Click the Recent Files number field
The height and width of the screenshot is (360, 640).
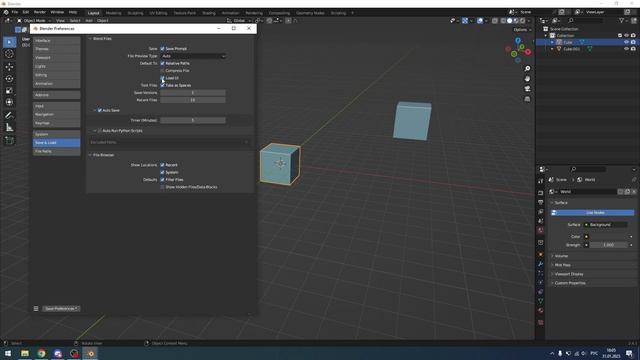click(193, 100)
